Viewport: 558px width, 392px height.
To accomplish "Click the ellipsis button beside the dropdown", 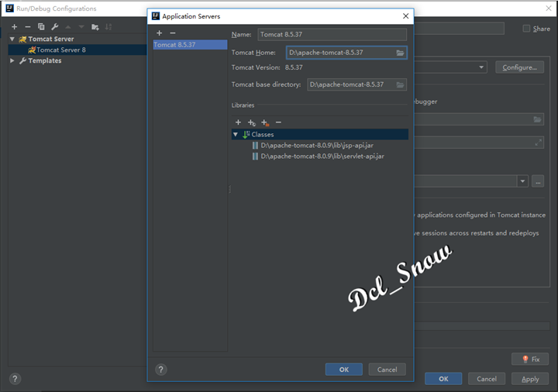I will point(538,181).
